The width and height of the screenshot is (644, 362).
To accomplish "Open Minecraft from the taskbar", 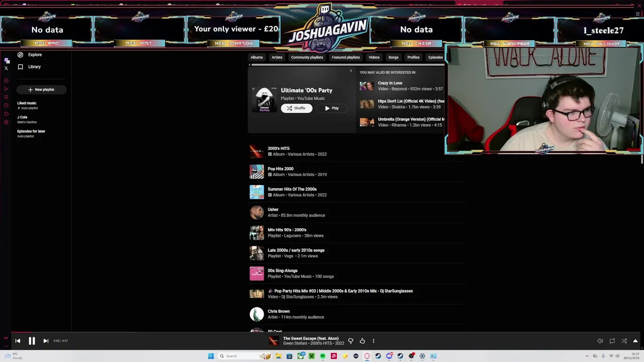I will tap(311, 356).
